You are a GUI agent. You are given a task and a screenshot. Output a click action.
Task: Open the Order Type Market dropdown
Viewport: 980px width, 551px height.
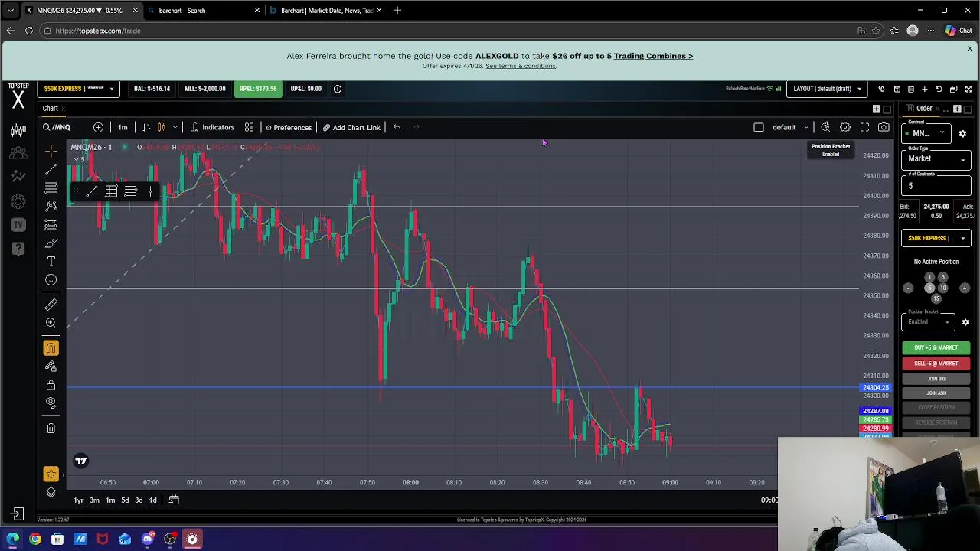(937, 158)
